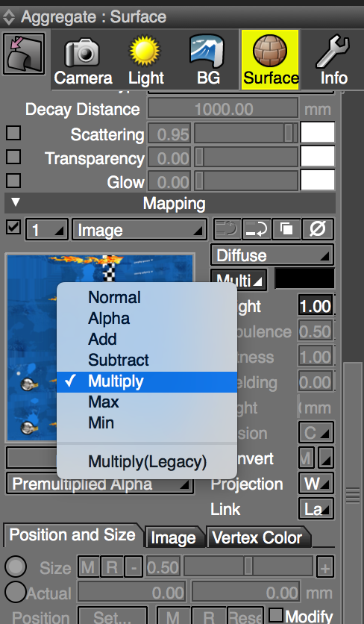This screenshot has width=364, height=624.
Task: Select Multiply(Legacy) in the popup menu
Action: tap(147, 462)
